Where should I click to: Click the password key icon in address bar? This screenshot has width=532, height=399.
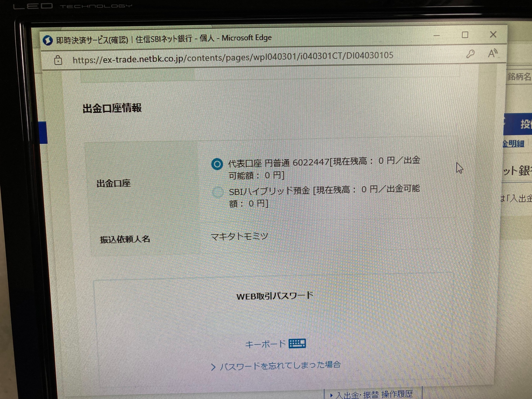[x=470, y=54]
